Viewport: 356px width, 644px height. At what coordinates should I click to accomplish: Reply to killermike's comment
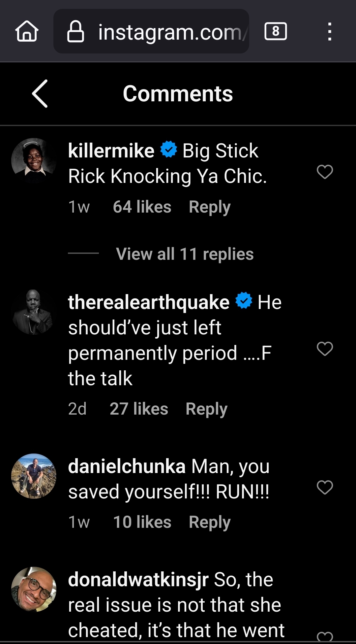(x=210, y=207)
